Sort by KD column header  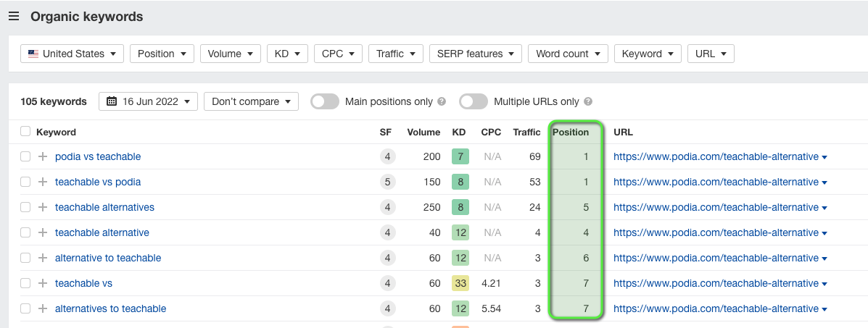coord(459,133)
